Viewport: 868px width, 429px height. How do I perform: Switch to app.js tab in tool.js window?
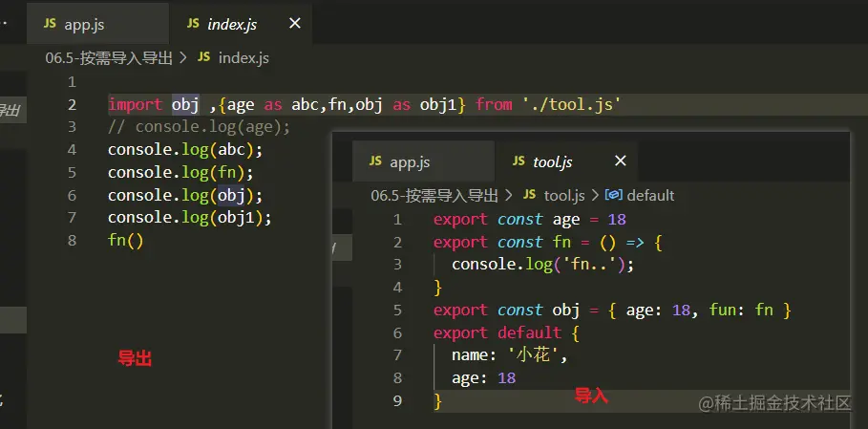point(423,161)
